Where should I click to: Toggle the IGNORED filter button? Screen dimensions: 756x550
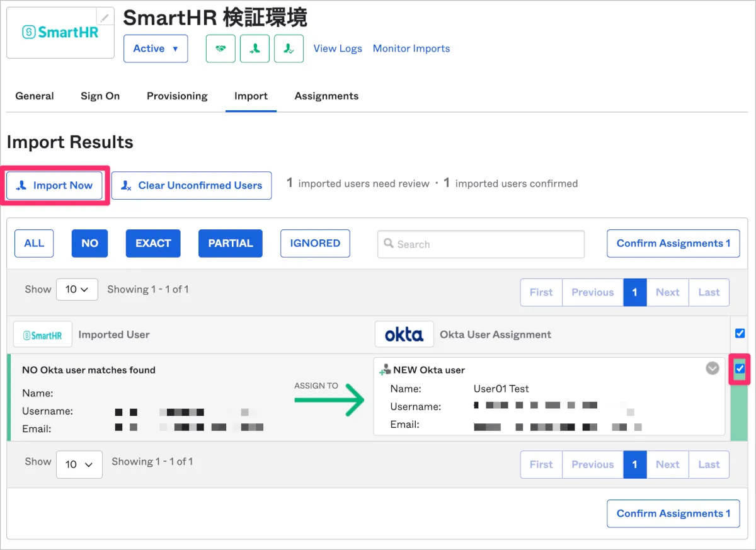[315, 243]
